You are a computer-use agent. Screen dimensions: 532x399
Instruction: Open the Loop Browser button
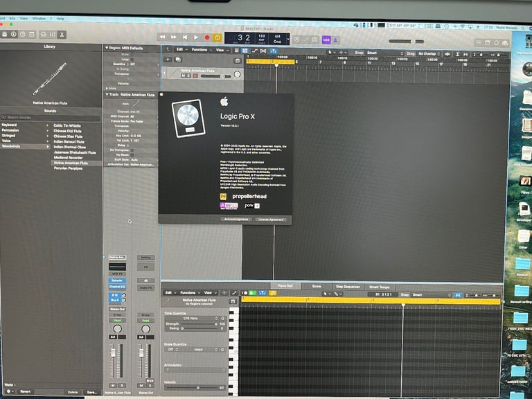point(496,43)
